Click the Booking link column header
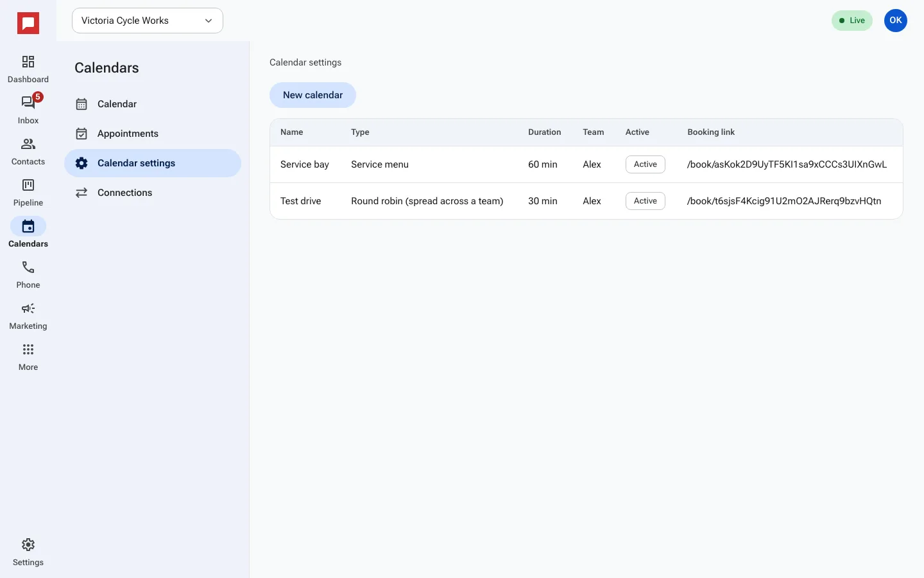Viewport: 924px width, 578px height. 711,132
